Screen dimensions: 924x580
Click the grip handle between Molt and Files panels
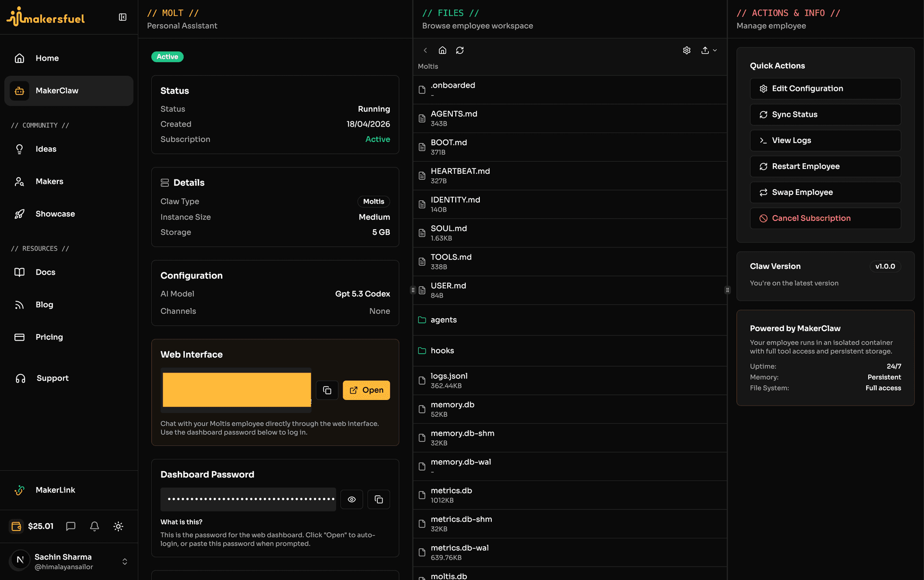coord(413,290)
